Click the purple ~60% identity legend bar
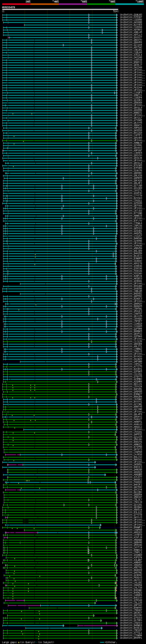 click(x=73, y=4)
